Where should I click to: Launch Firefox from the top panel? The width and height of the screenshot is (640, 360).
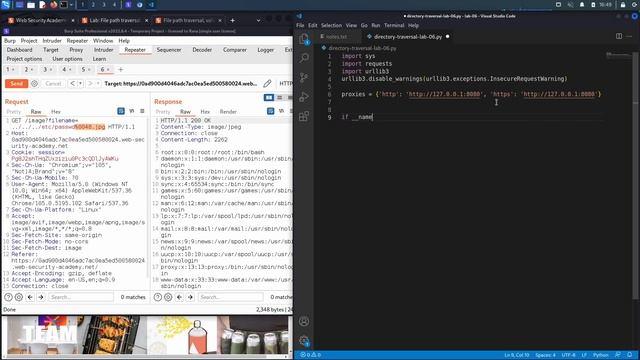click(53, 5)
